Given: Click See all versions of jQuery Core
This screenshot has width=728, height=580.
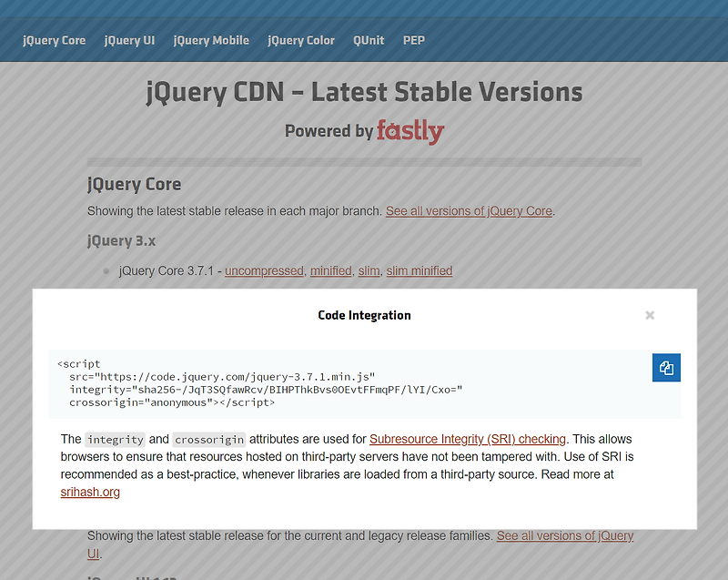Looking at the screenshot, I should pyautogui.click(x=469, y=211).
